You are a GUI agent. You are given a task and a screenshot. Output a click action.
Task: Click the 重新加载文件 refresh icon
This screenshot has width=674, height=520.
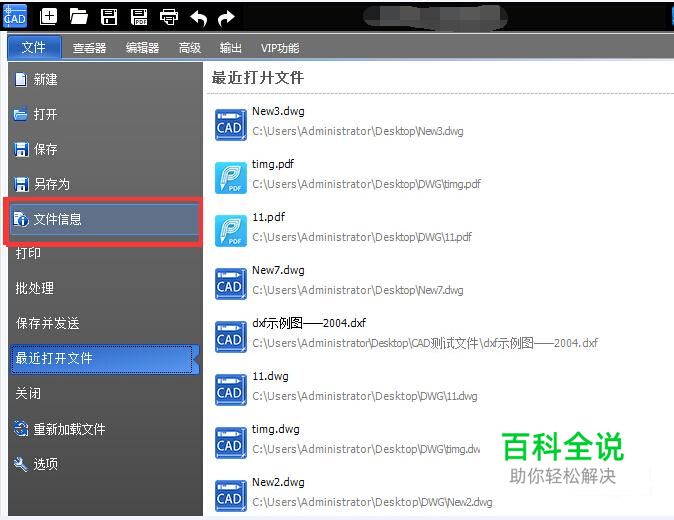click(20, 428)
